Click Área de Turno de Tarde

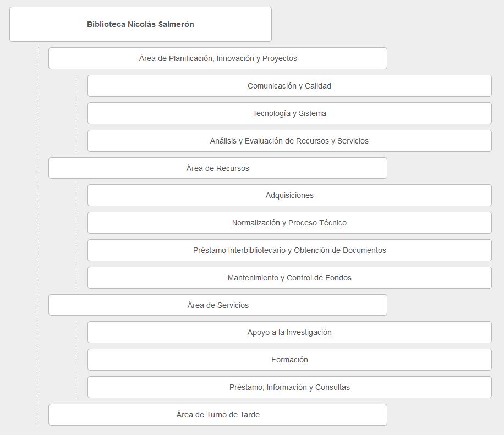pyautogui.click(x=217, y=415)
